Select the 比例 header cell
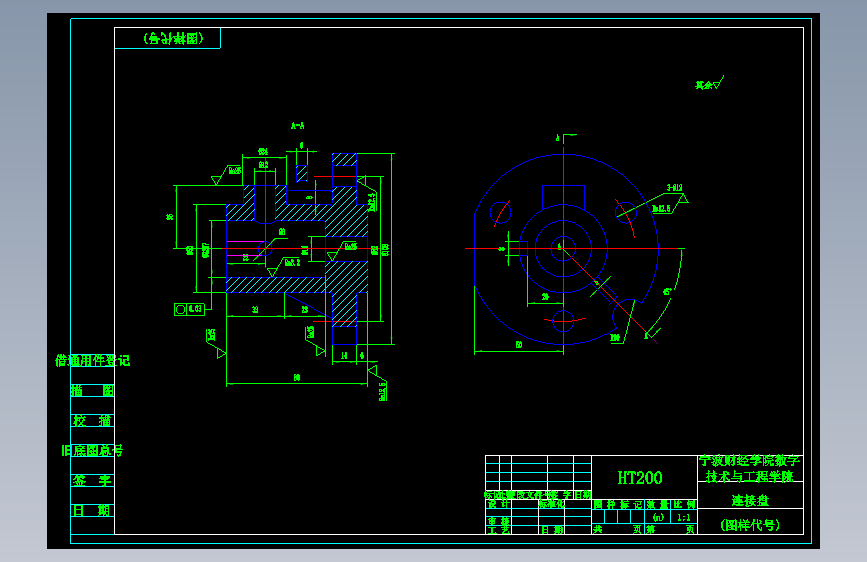Viewport: 867px width, 562px height. [x=684, y=504]
